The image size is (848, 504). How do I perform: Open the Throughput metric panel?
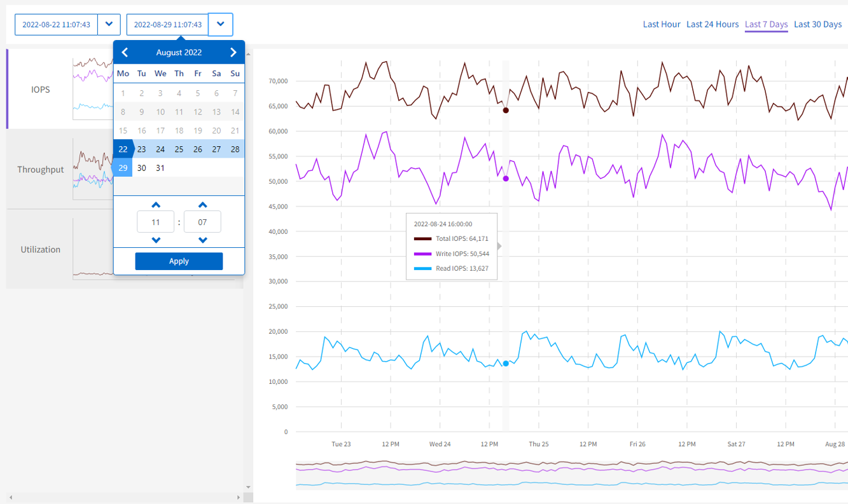[x=41, y=170]
